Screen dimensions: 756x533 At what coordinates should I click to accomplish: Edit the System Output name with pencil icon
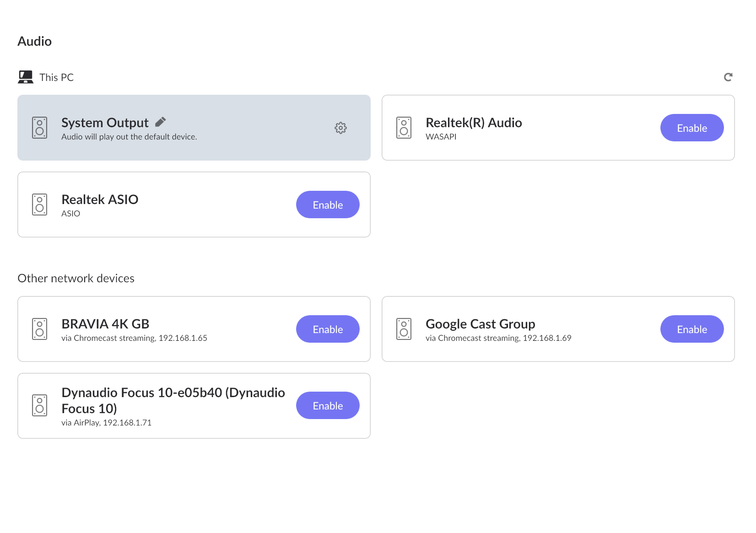160,122
